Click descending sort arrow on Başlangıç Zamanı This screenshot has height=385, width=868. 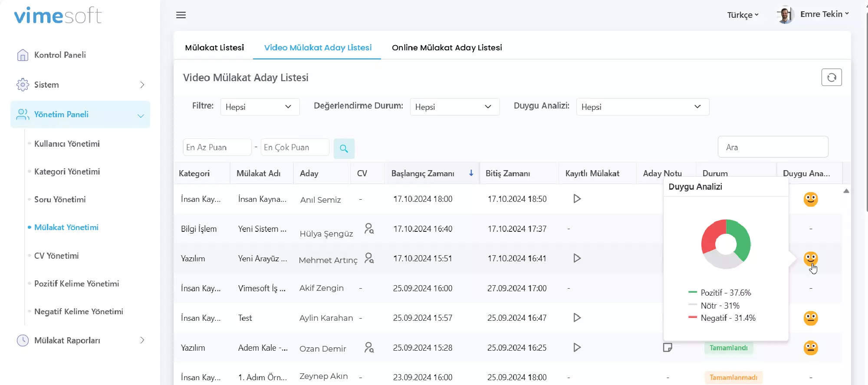pyautogui.click(x=471, y=173)
